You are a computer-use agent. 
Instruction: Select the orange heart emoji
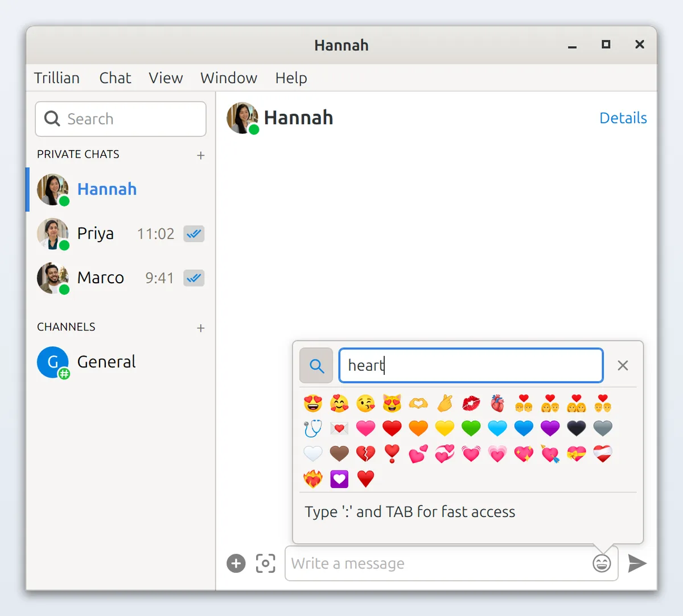point(418,428)
